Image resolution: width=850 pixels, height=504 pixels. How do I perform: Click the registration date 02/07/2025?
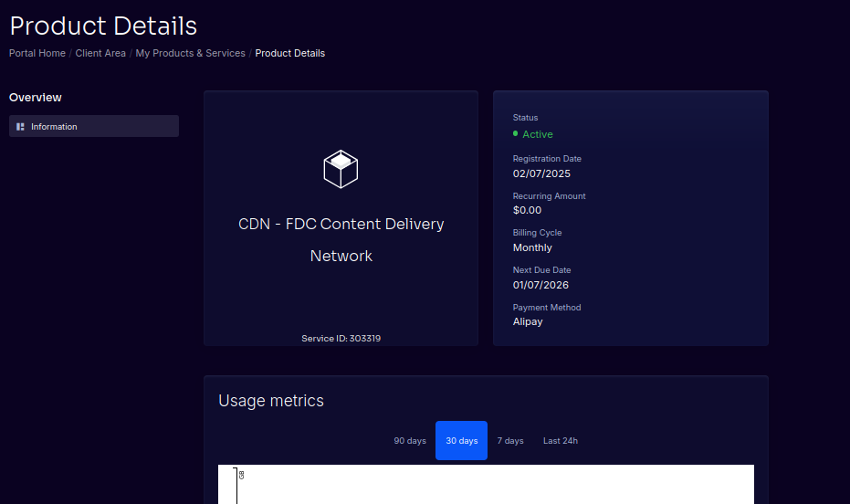[541, 173]
